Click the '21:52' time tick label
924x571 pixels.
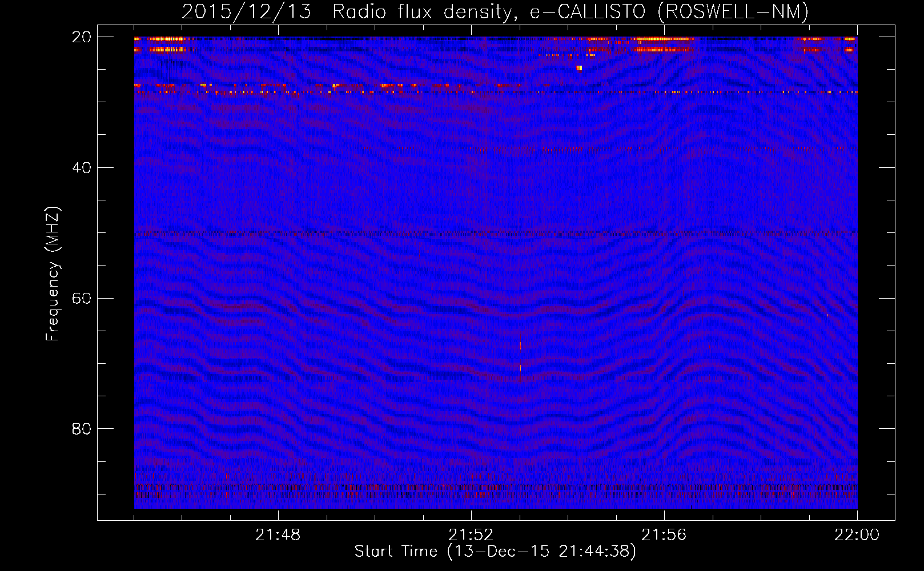click(471, 535)
